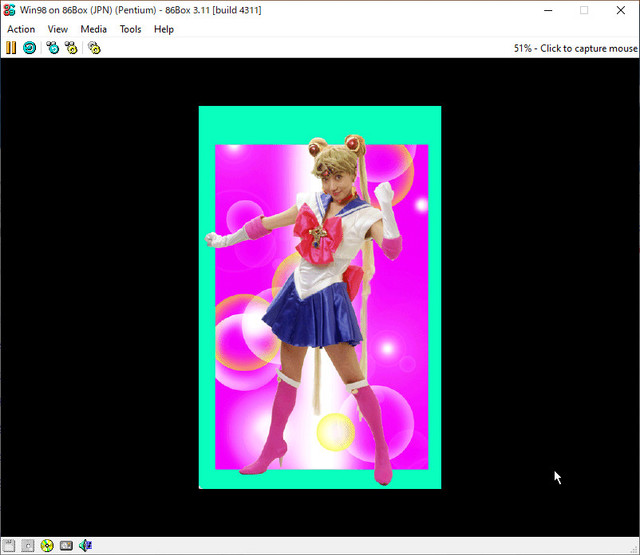Click the floppy drive status bar icon

coord(9,546)
